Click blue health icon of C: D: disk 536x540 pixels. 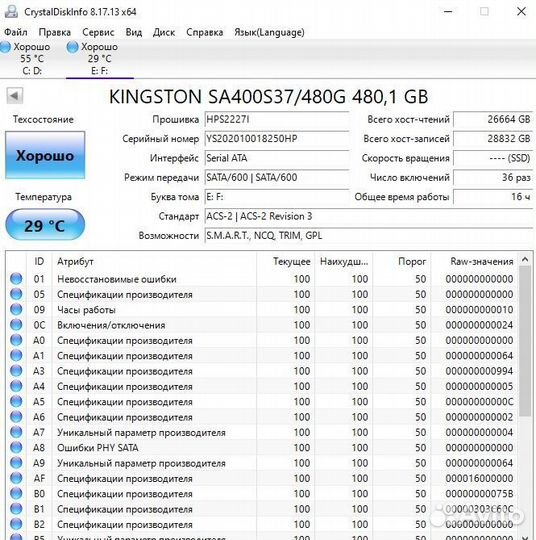pos(5,47)
